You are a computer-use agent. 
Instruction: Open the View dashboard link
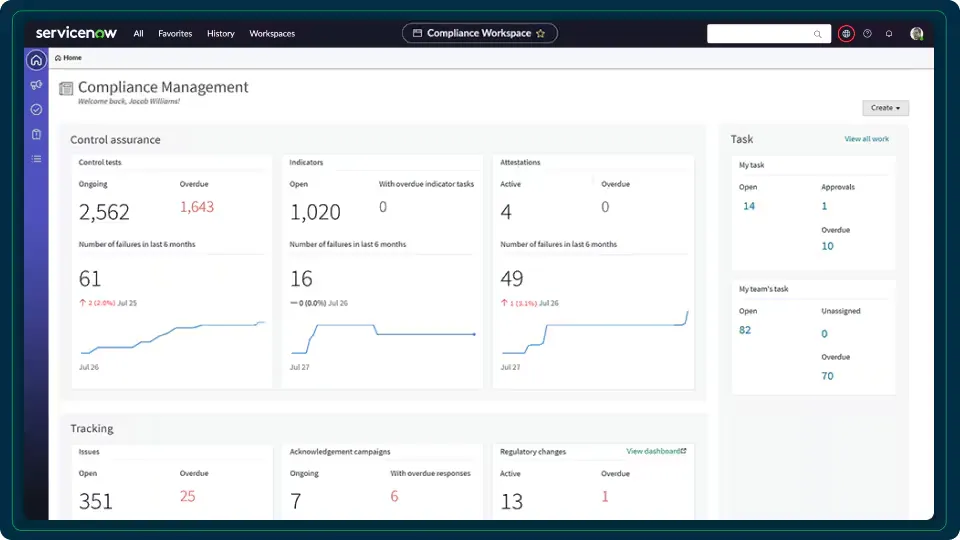click(656, 451)
